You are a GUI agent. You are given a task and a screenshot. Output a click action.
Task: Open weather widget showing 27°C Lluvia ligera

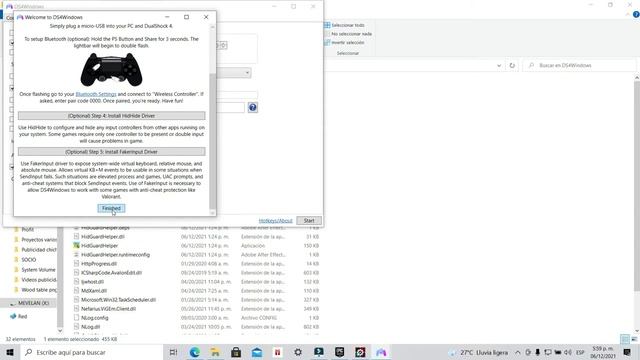479,353
